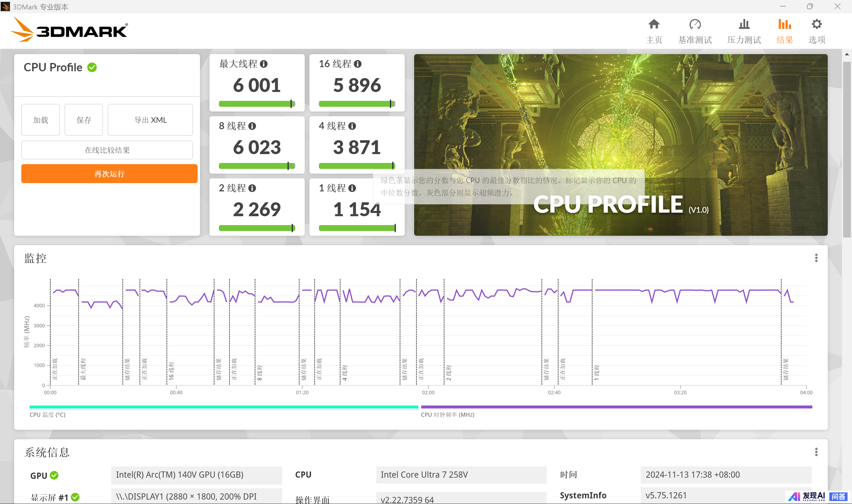Screen dimensions: 852x504
Task: Click the score 2 269
Action: tap(257, 209)
